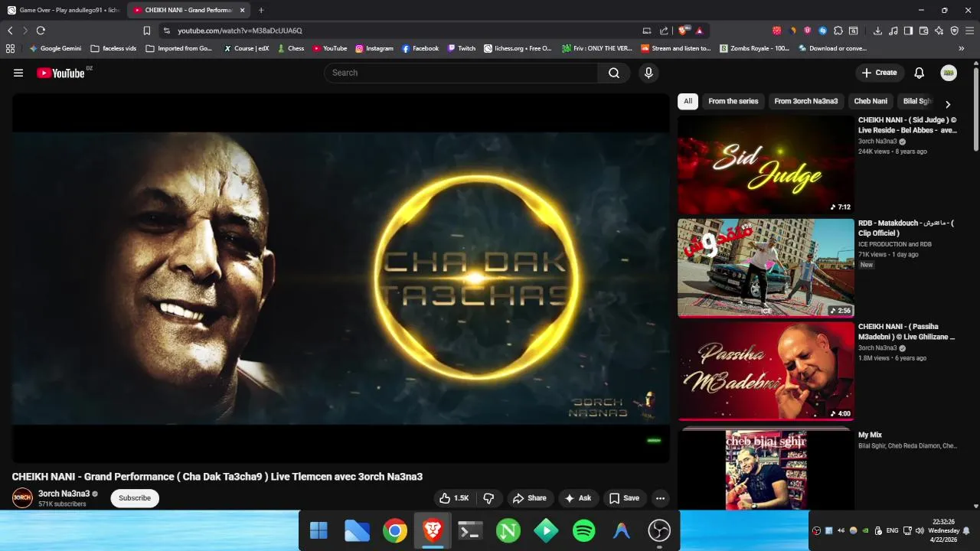Open new browser tab with plus
Viewport: 980px width, 551px height.
tap(261, 10)
